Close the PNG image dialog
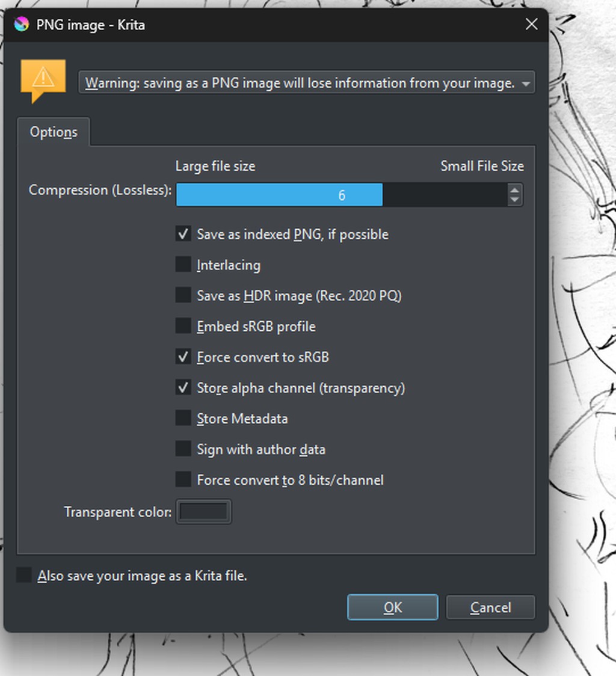The image size is (616, 676). click(x=531, y=25)
